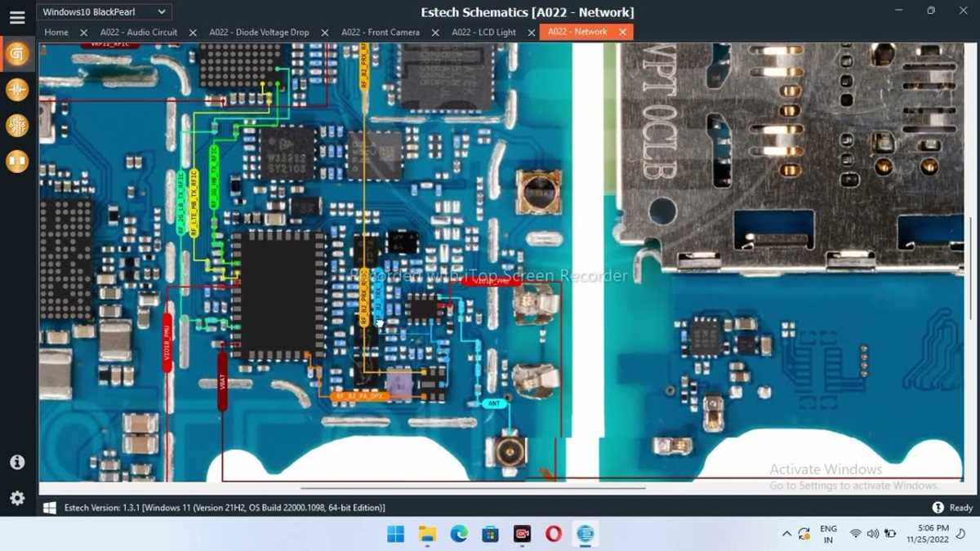
Task: Switch to A022 - Front Camera tab
Action: point(381,33)
